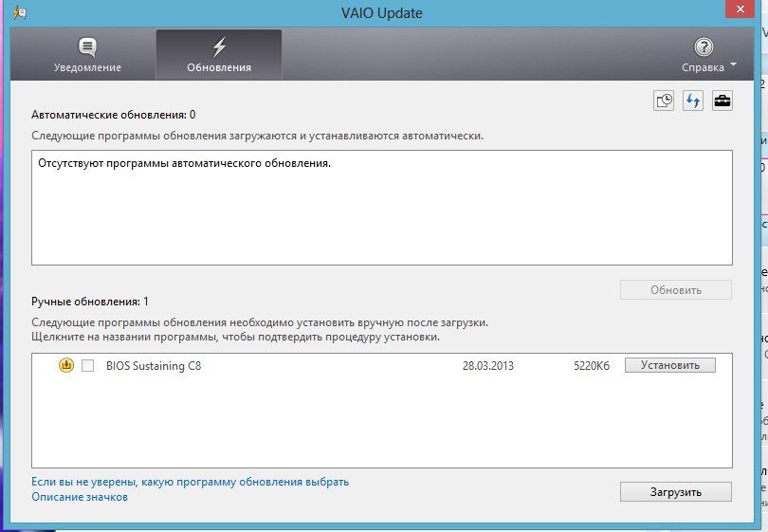Click the lightning bolt updates icon
The height and width of the screenshot is (532, 768).
(219, 46)
